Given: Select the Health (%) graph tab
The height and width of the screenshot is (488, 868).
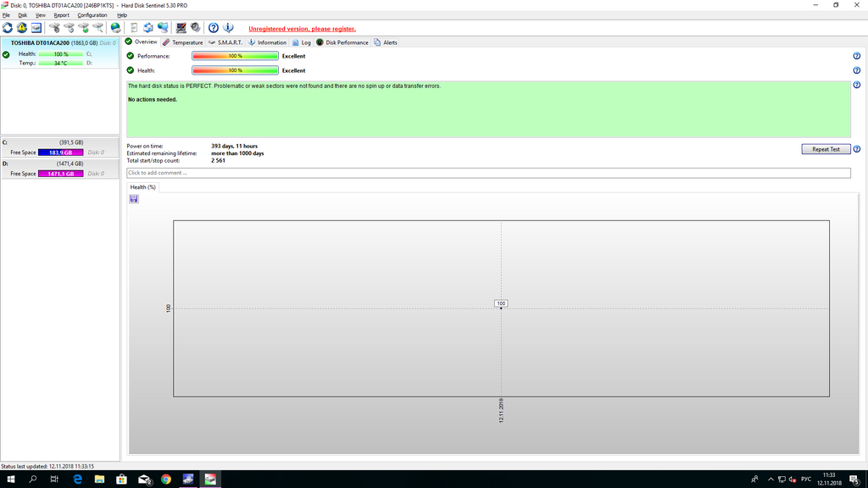Looking at the screenshot, I should [142, 187].
